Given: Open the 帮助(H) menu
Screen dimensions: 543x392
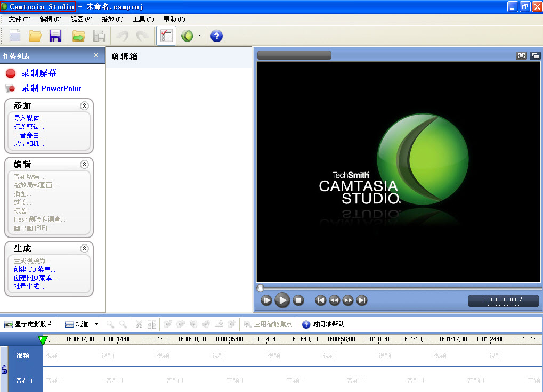Looking at the screenshot, I should pyautogui.click(x=174, y=19).
